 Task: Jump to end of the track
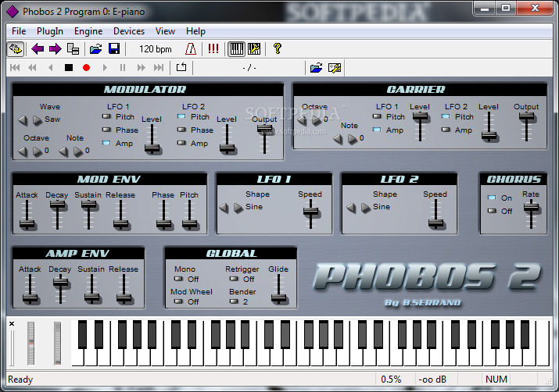coord(159,67)
